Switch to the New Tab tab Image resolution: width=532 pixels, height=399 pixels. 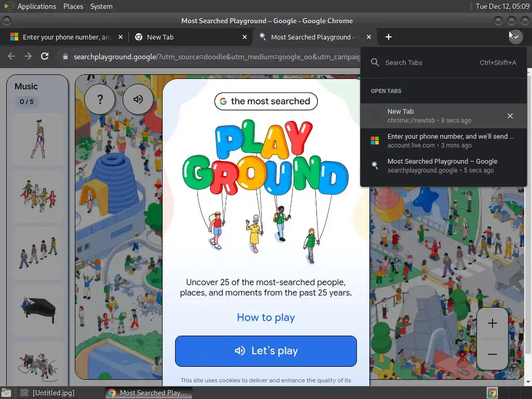pos(190,37)
